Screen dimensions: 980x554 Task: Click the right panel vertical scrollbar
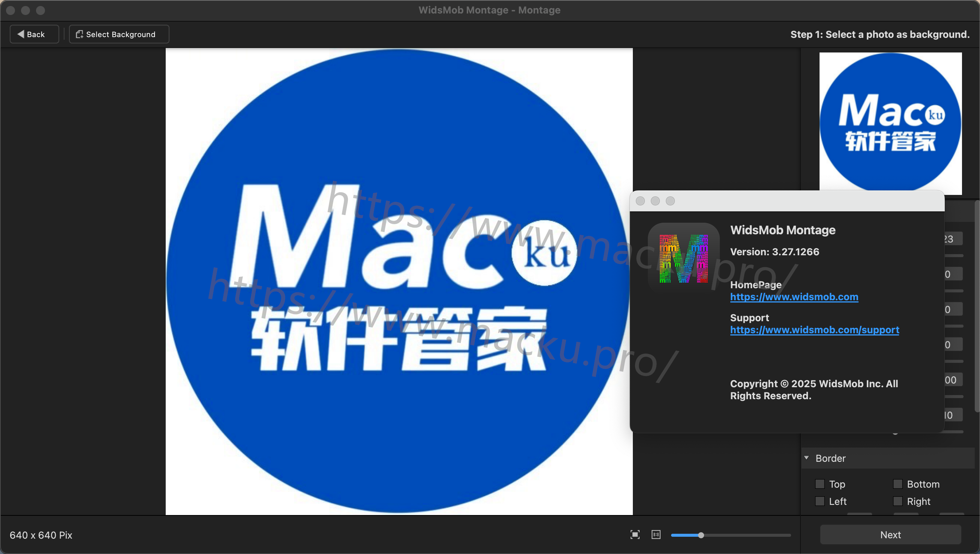(977, 306)
